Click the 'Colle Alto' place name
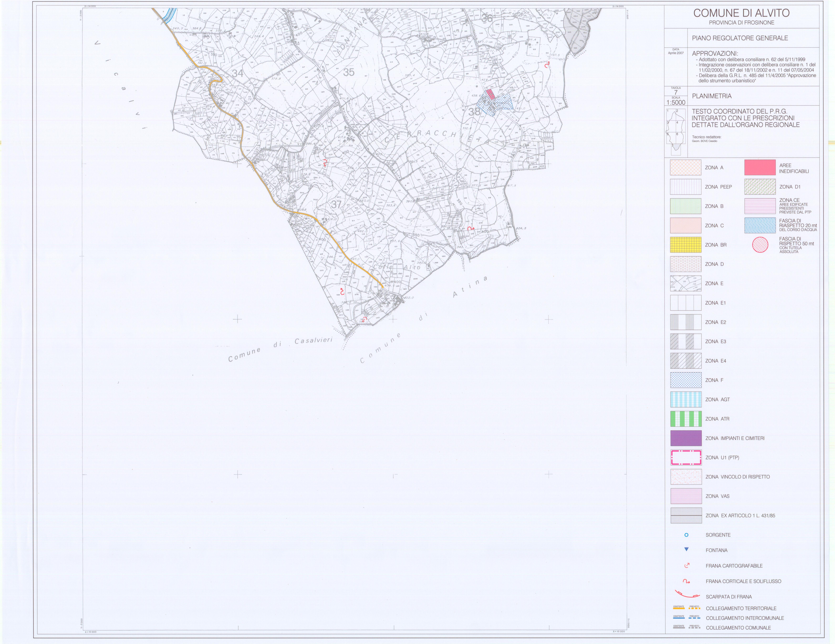Viewport: 835px width, 644px height. coord(397,267)
